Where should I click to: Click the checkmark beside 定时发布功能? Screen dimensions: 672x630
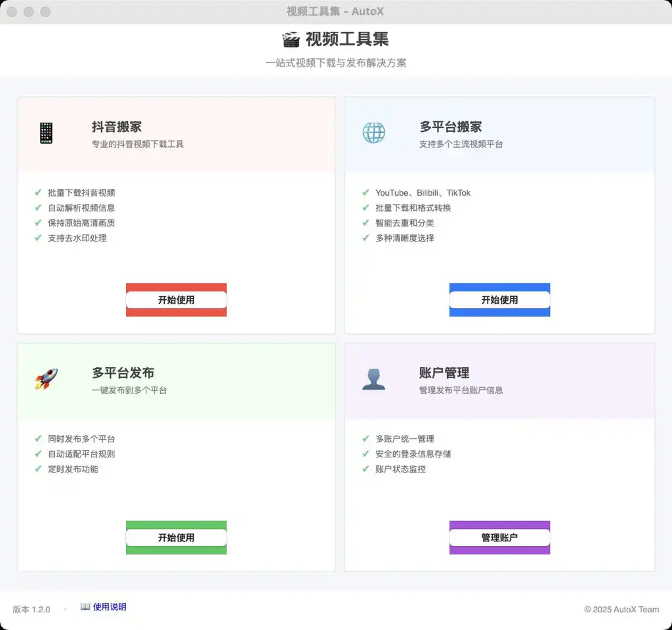click(38, 469)
